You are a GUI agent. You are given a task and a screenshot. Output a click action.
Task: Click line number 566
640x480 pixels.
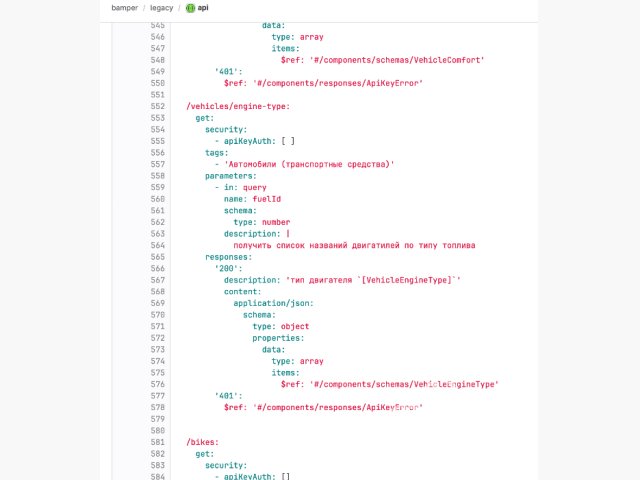158,268
